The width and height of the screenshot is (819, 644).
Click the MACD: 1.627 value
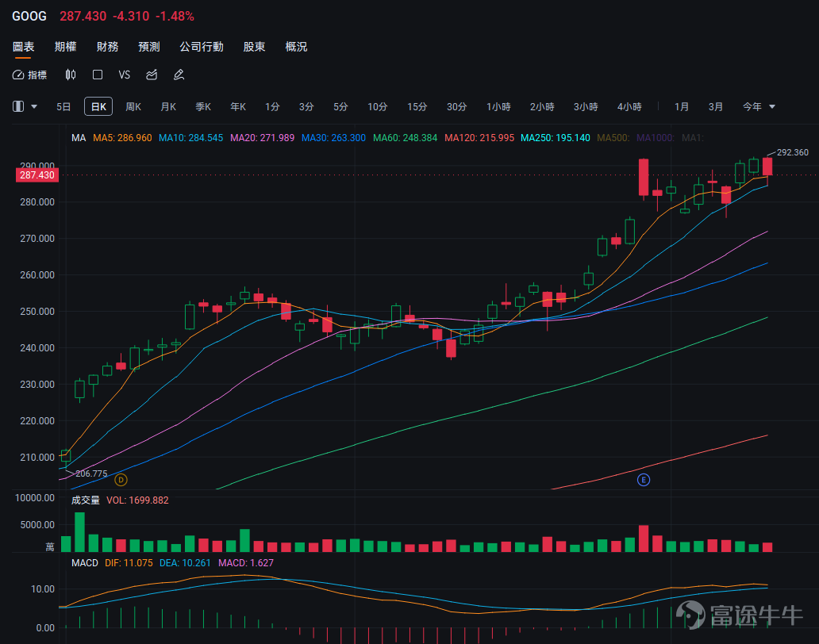tap(245, 562)
